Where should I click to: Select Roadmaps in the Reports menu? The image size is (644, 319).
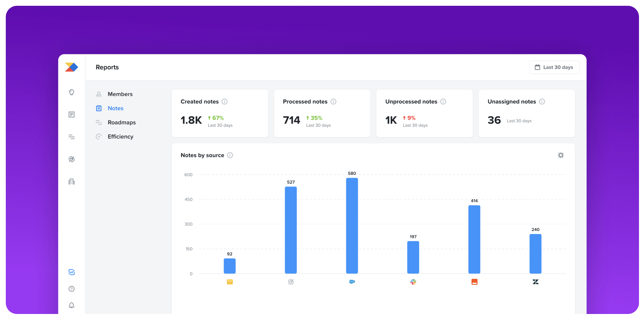pos(116,122)
